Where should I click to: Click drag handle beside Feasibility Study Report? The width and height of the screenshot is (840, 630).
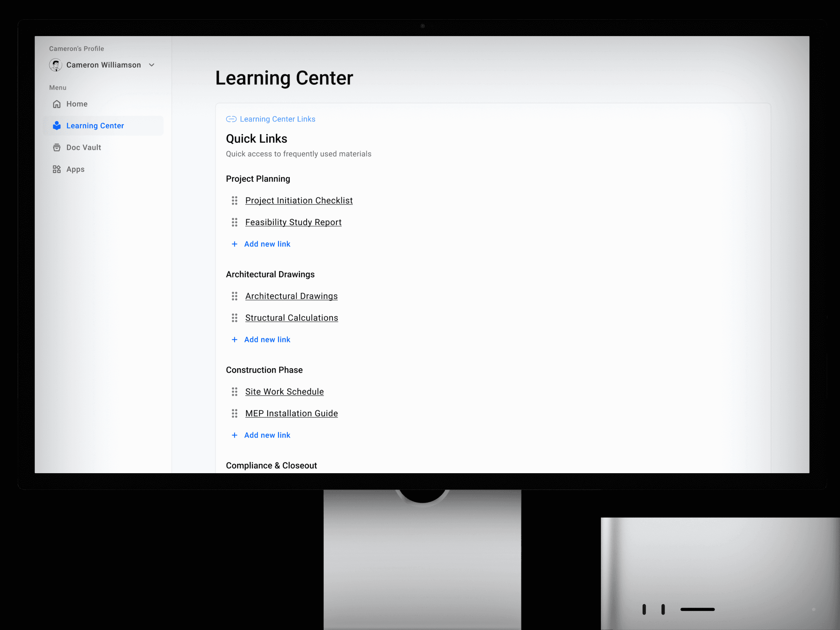(234, 222)
